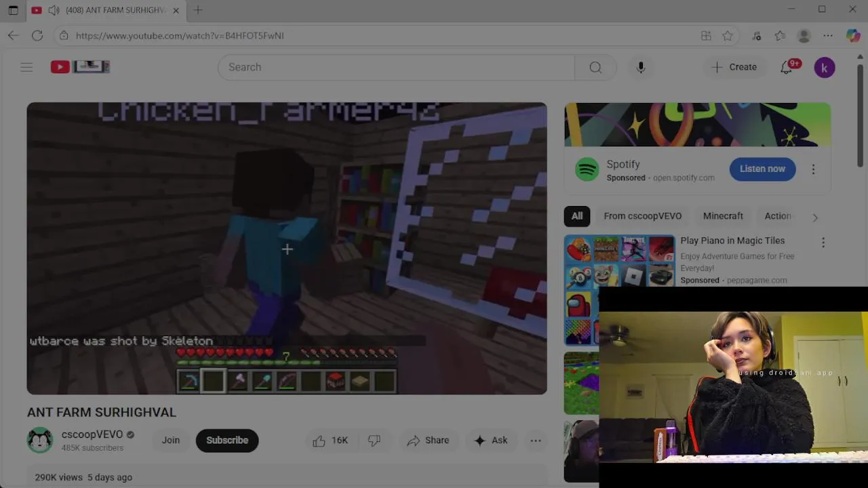Click the 290K views 5 days ago text
This screenshot has width=868, height=488.
pos(83,477)
